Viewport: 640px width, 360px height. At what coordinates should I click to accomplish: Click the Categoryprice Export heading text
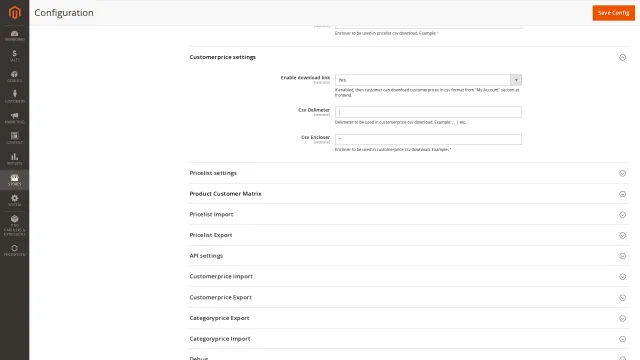coord(219,318)
